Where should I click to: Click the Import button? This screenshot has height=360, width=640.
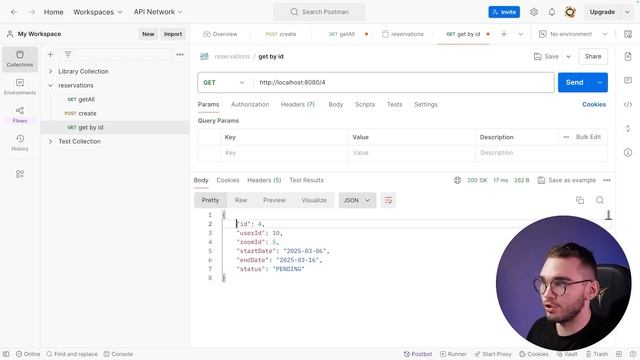coord(173,34)
